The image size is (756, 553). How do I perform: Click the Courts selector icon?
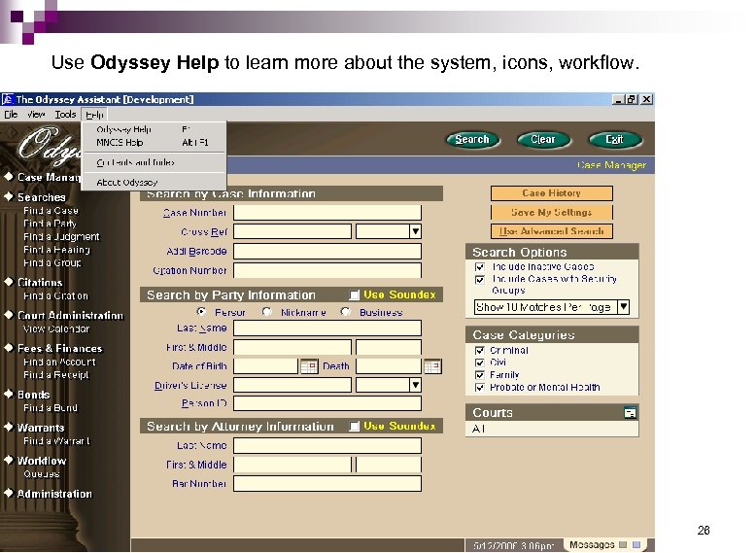(630, 413)
